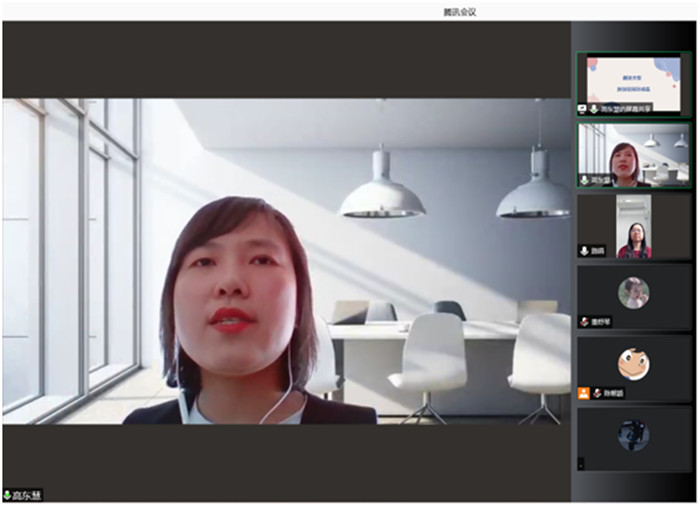This screenshot has width=700, height=506.
Task: Click the mic icon under the child photo avatar
Action: click(x=584, y=322)
